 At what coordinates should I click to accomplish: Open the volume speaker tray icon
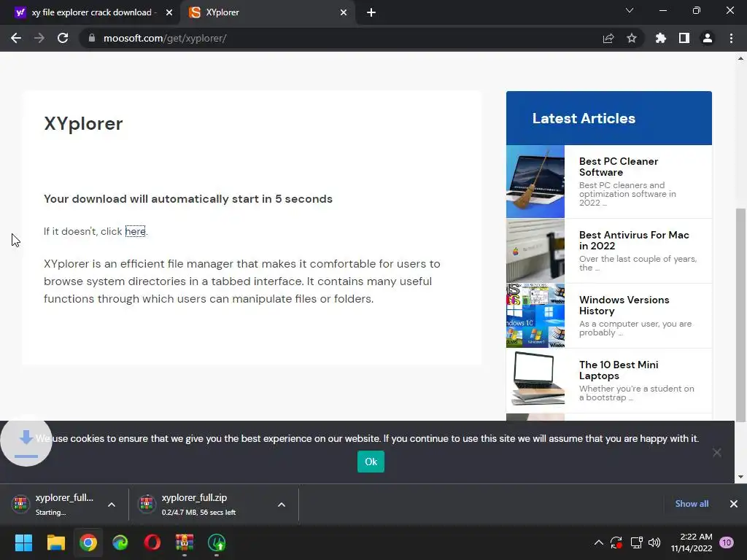(x=654, y=542)
